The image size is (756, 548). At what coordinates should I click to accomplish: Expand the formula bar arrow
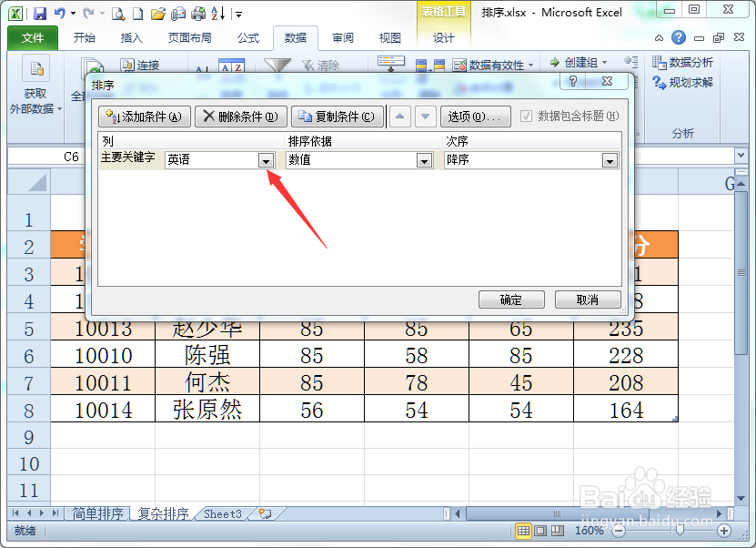(x=741, y=156)
